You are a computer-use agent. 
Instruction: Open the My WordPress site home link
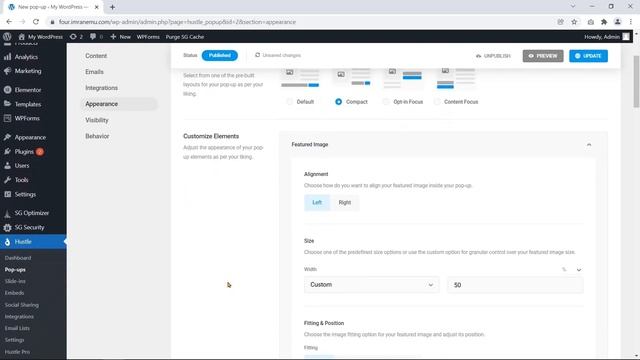click(40, 37)
